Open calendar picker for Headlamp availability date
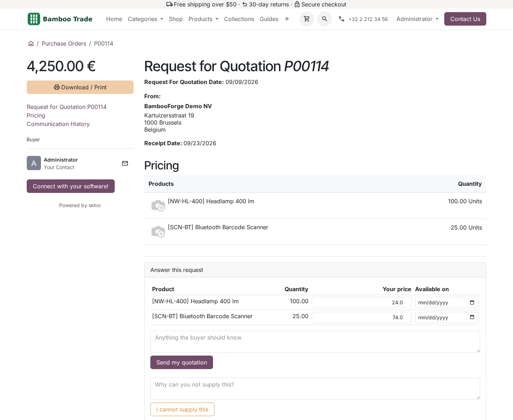The width and height of the screenshot is (513, 420). click(x=472, y=303)
